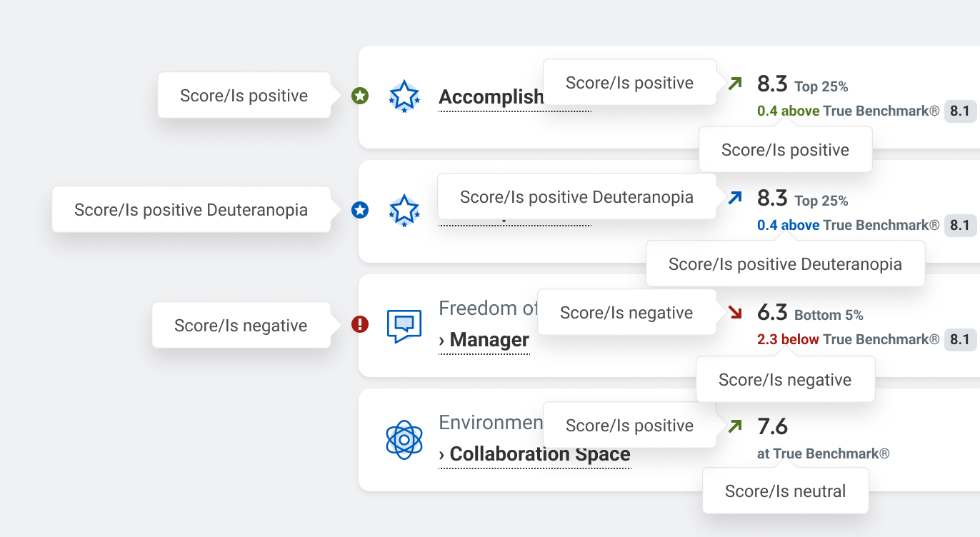
Task: Open the Collaboration Space link
Action: tap(539, 454)
